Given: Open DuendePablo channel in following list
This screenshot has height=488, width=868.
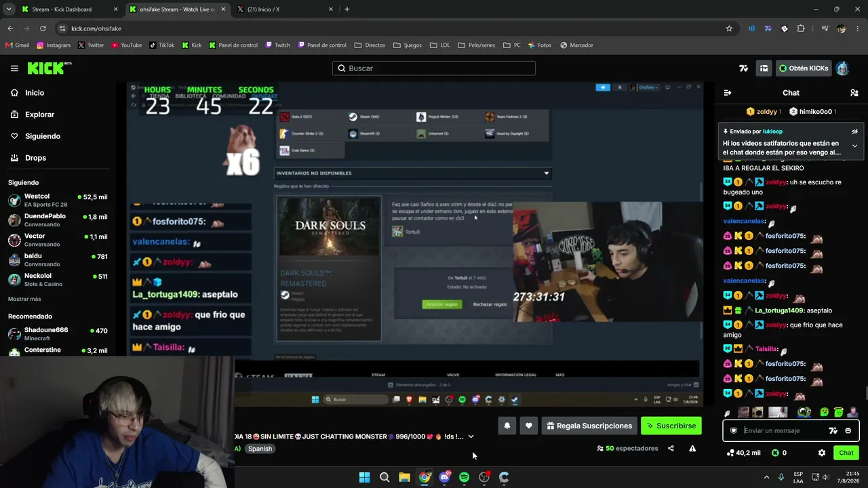Looking at the screenshot, I should pos(58,220).
